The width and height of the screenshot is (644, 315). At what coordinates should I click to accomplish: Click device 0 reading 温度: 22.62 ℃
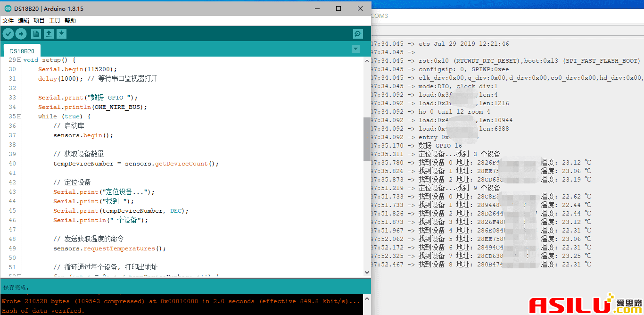pyautogui.click(x=566, y=197)
